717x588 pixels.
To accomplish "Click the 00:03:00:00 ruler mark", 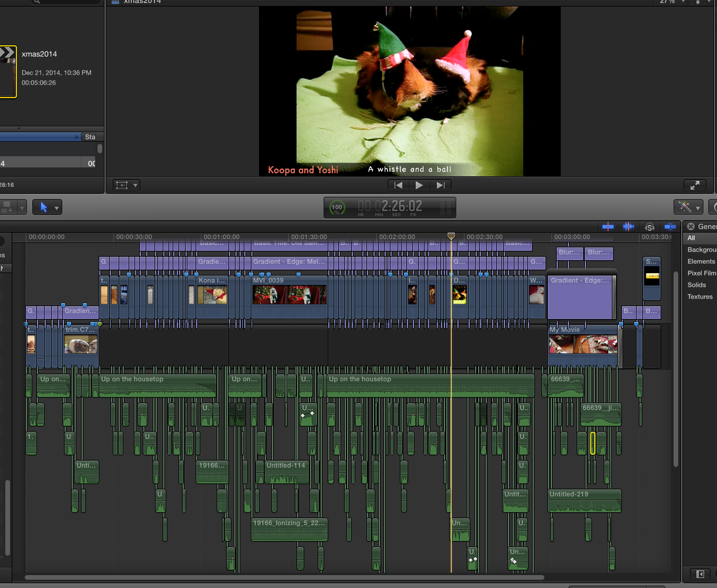I will point(571,237).
